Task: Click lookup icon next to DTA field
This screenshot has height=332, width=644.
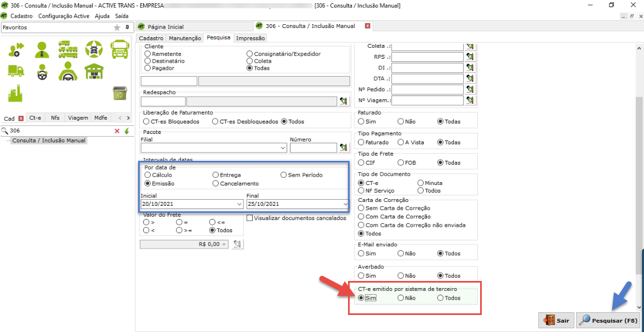Action: point(470,78)
